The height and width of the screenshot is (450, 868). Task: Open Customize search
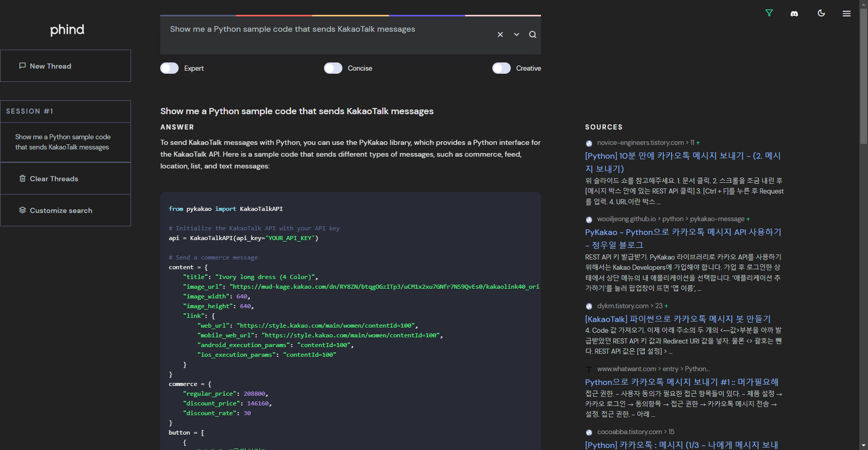66,210
